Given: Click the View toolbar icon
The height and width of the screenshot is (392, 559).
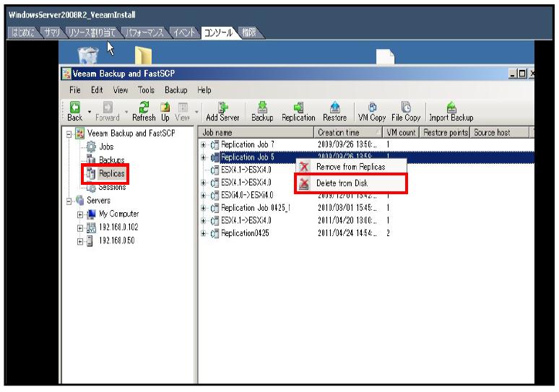Looking at the screenshot, I should click(x=183, y=111).
